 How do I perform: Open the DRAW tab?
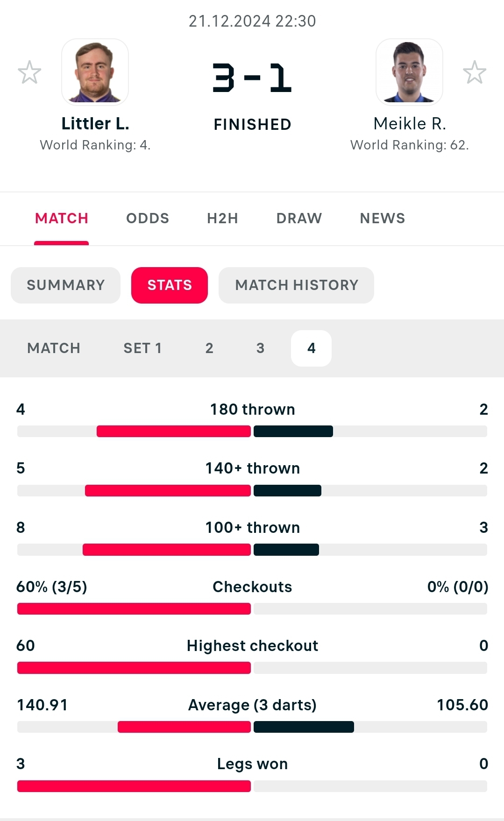(299, 218)
